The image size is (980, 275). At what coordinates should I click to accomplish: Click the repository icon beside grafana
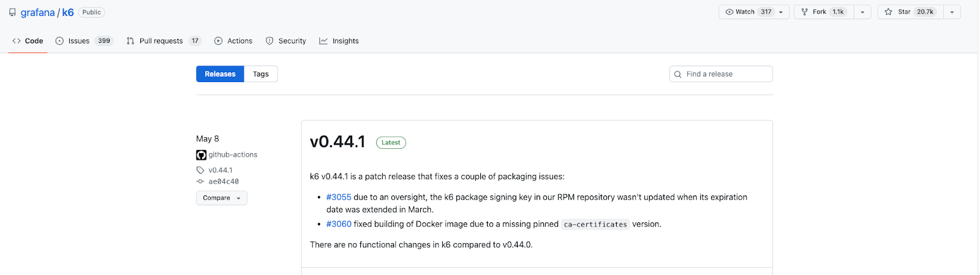pyautogui.click(x=12, y=12)
